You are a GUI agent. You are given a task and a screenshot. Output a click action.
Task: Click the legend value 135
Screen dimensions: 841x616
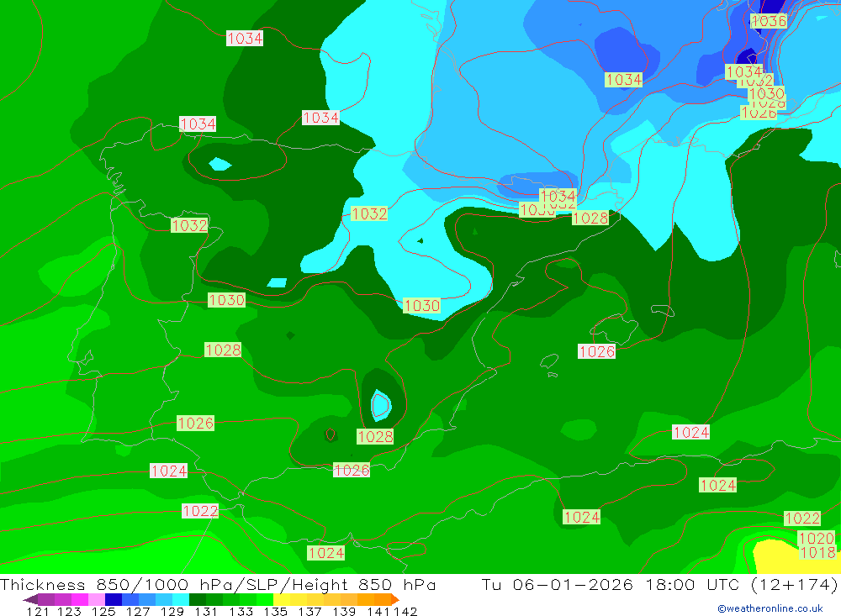[275, 611]
